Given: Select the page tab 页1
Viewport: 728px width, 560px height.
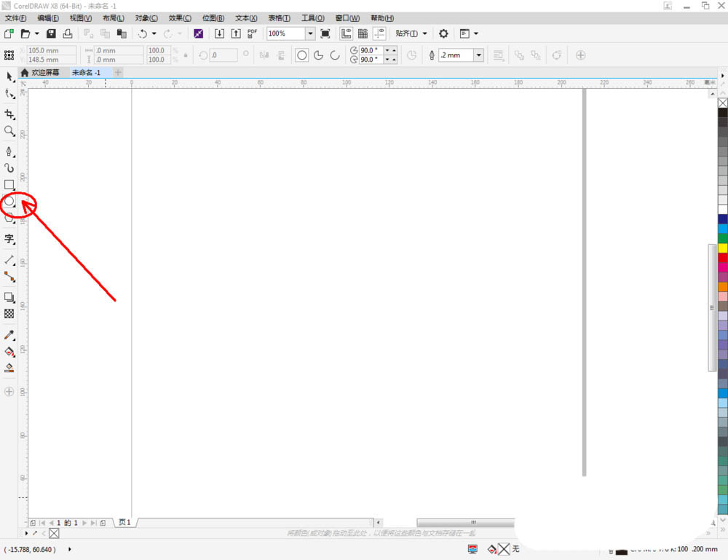Looking at the screenshot, I should [125, 522].
